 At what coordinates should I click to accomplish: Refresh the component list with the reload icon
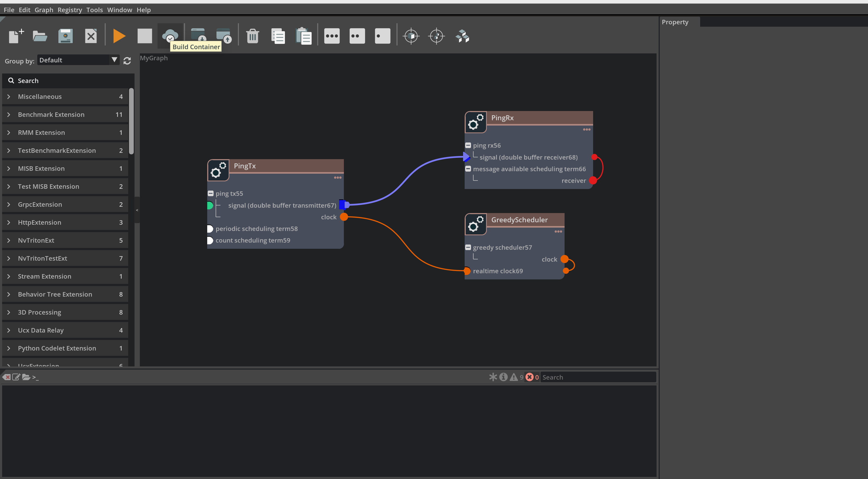(127, 61)
